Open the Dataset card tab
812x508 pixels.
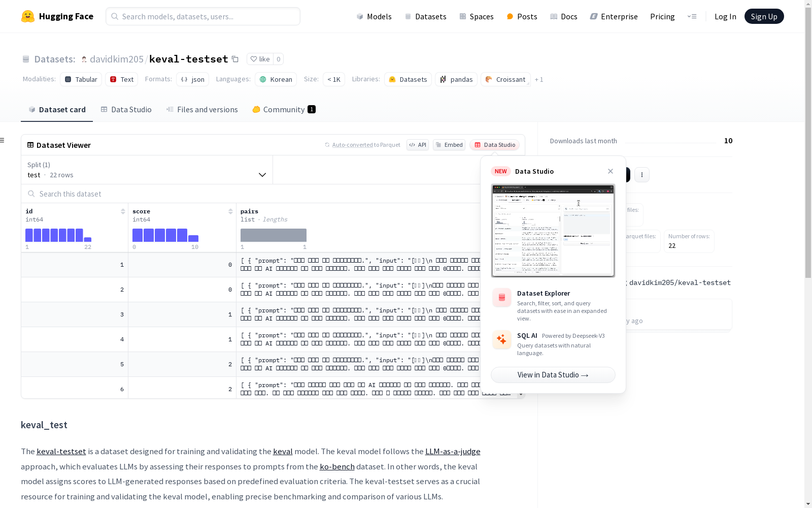tap(57, 109)
